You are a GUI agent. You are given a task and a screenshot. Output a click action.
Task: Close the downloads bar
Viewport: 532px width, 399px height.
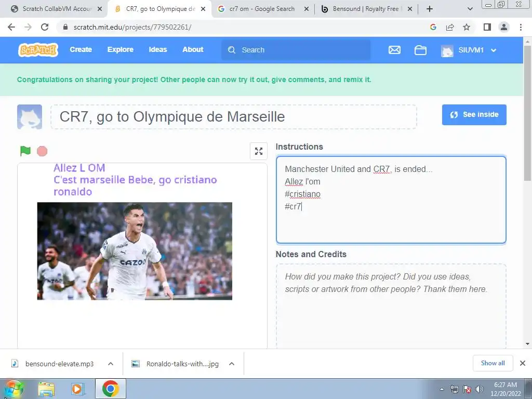pyautogui.click(x=523, y=363)
